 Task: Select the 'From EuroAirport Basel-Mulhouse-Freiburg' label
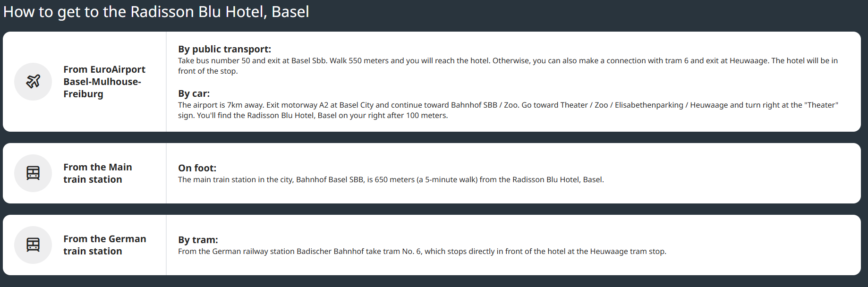tap(104, 82)
